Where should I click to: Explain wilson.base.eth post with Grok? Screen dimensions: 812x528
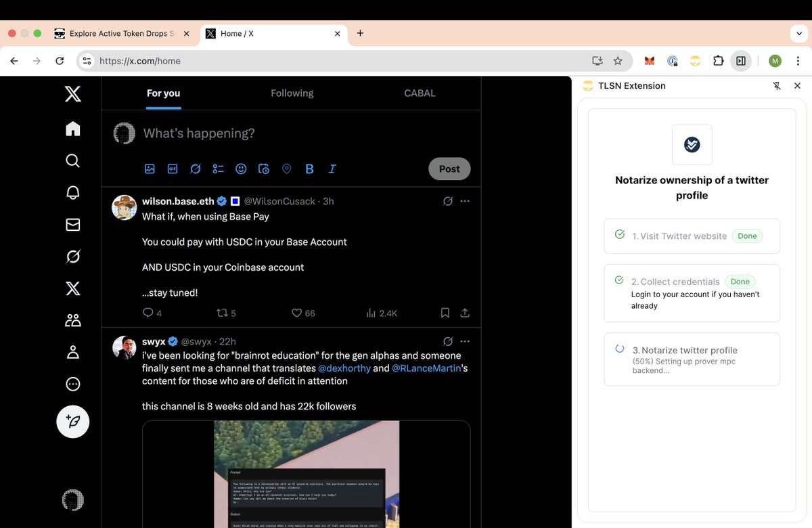(447, 201)
